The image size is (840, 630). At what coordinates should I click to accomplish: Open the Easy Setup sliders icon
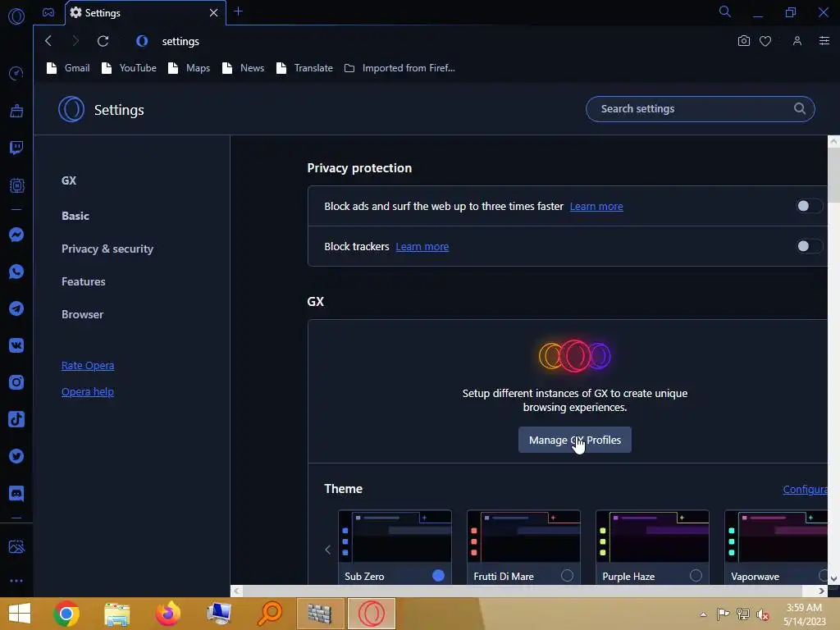coord(824,41)
